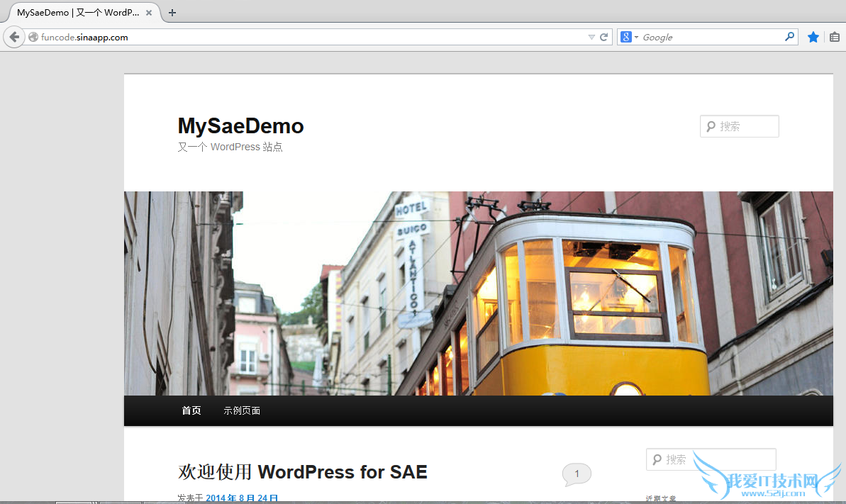Click the search bar magnifier icon
The width and height of the screenshot is (846, 504).
[789, 37]
